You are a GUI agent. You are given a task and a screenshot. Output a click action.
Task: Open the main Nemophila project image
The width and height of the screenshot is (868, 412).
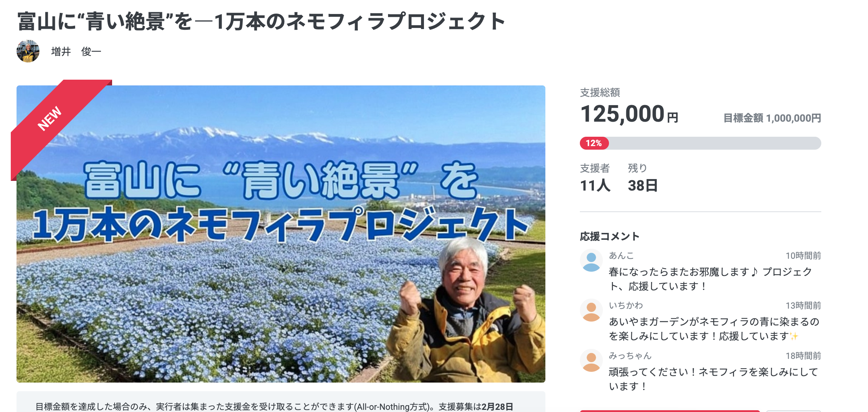281,234
